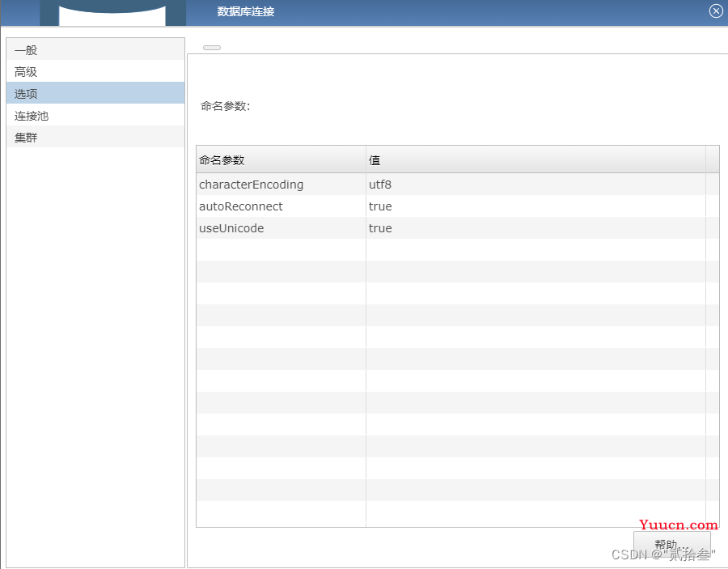Select the autoReconnect parameter cell
Screen dimensions: 728x569
click(281, 206)
